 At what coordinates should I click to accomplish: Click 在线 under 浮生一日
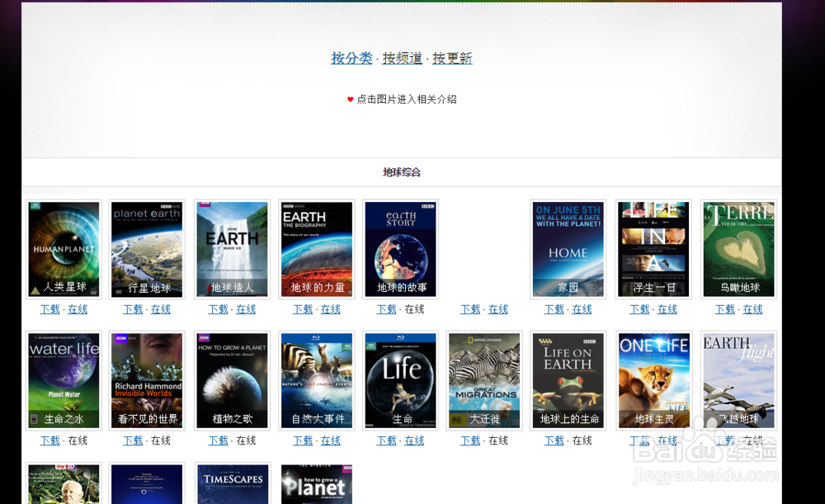coord(667,309)
